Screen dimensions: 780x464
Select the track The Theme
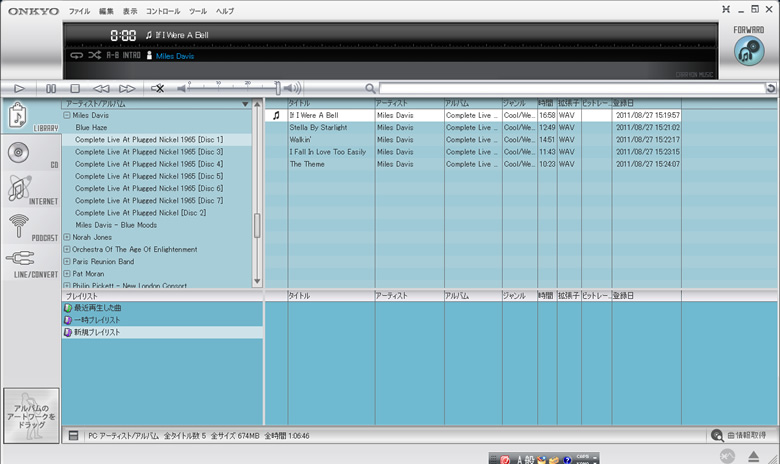[307, 164]
